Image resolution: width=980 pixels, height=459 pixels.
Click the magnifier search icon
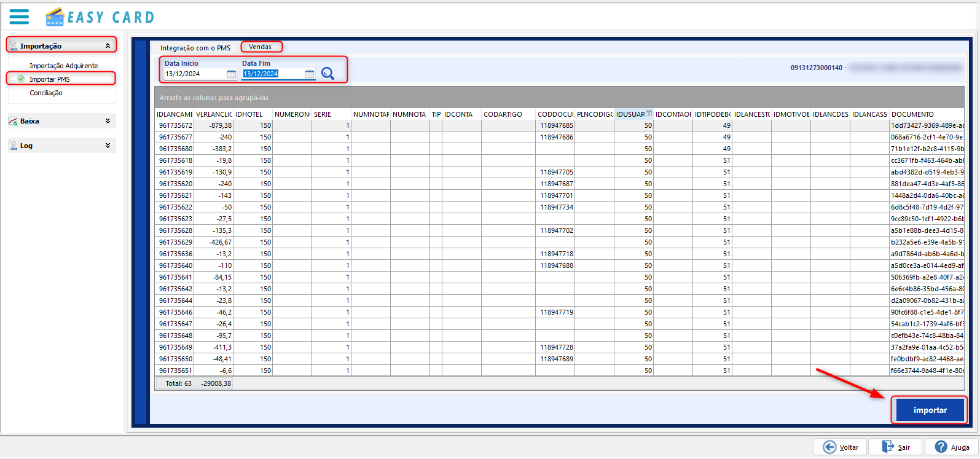(328, 74)
